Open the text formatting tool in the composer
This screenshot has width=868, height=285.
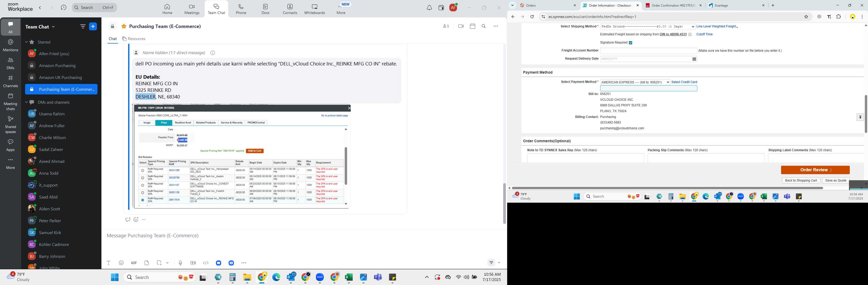(x=109, y=263)
